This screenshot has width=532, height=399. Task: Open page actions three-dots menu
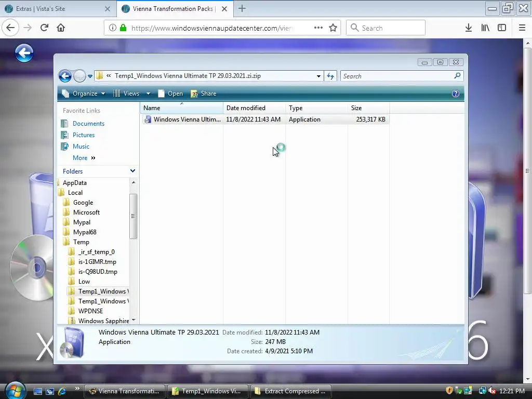318,28
